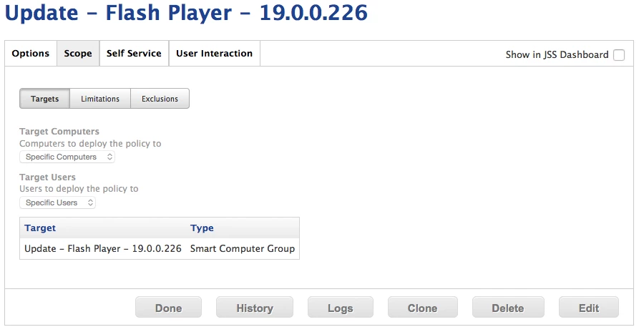Clone this policy
Viewport: 644px width, 332px height.
coord(423,308)
